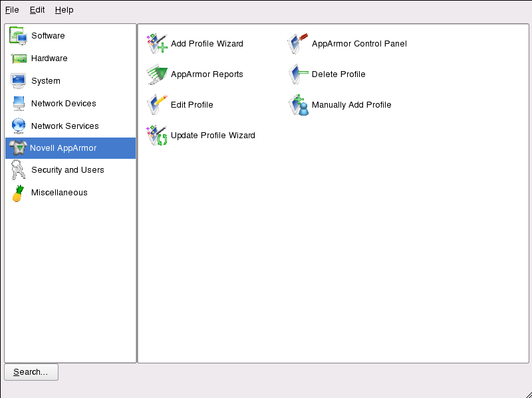Click the Search... button

coord(31,372)
